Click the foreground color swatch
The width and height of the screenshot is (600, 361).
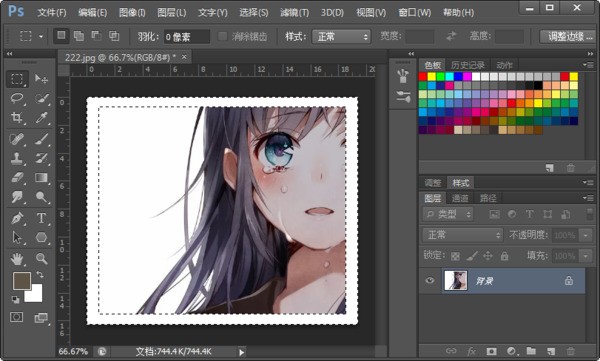click(22, 281)
